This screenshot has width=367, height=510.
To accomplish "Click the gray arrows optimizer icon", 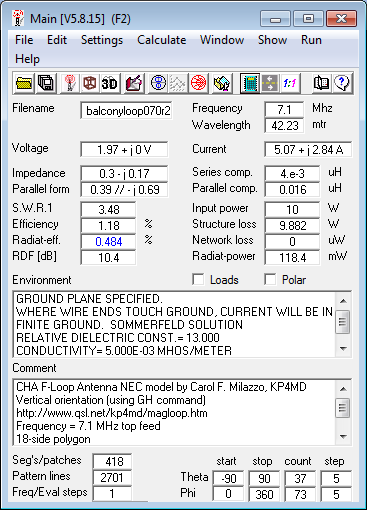I will (x=270, y=83).
